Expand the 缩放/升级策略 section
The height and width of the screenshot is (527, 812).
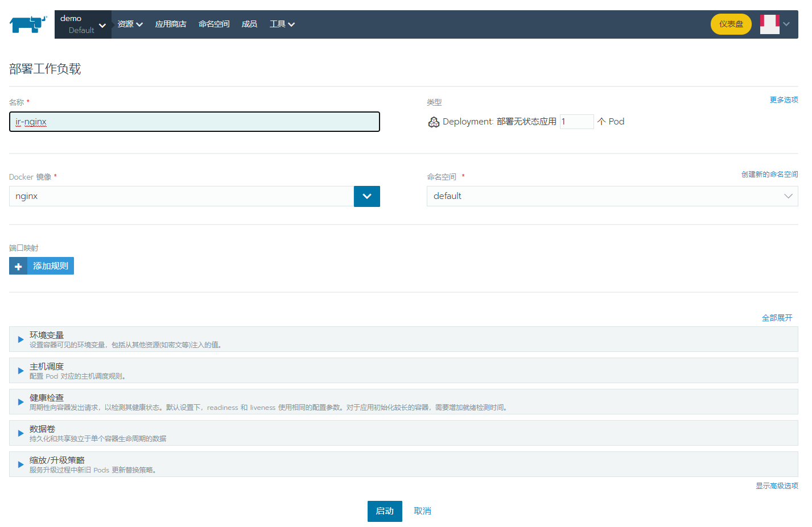pos(403,464)
